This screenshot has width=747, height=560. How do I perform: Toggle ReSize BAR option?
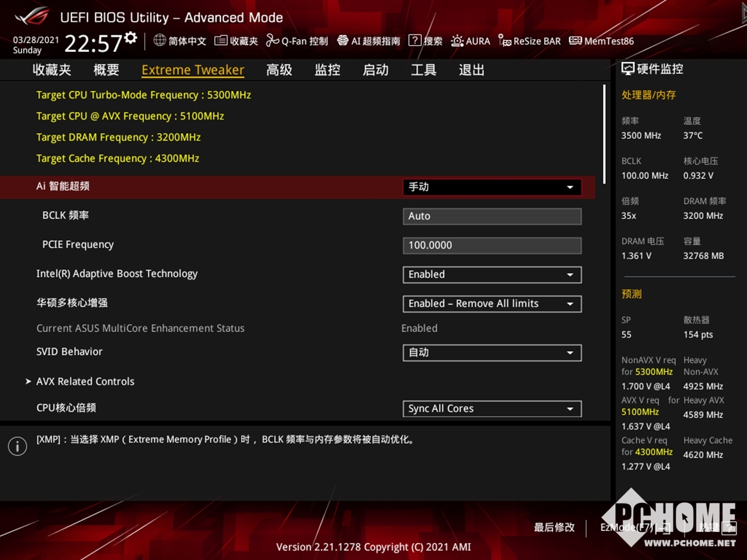point(529,41)
